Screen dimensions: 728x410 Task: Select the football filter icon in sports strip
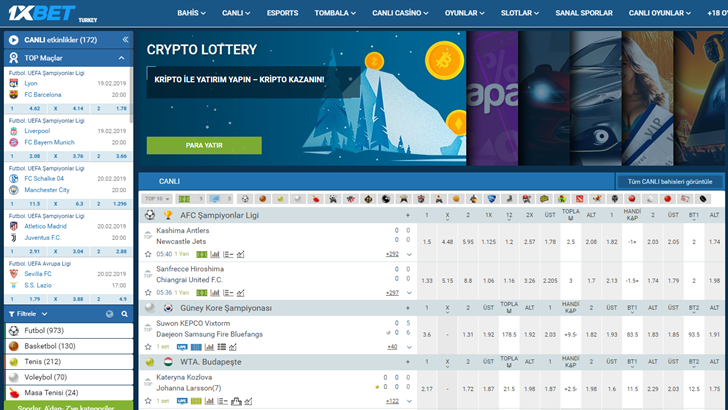pos(245,199)
